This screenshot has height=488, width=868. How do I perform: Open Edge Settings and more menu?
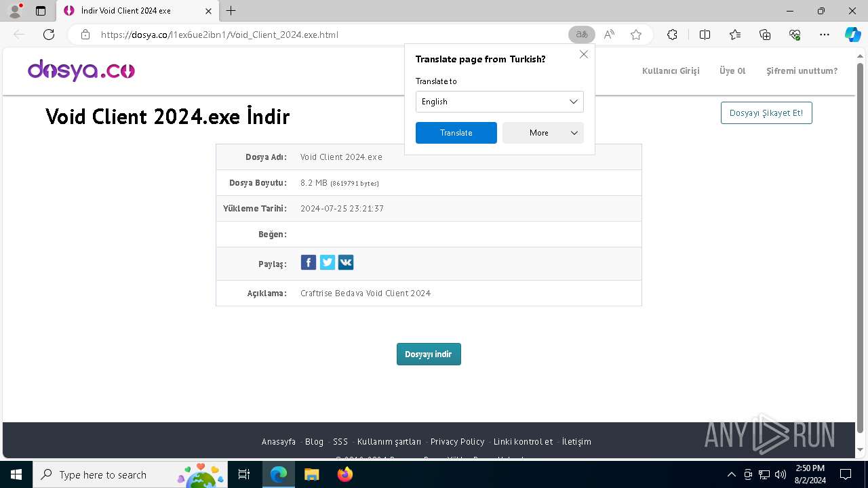coord(825,35)
